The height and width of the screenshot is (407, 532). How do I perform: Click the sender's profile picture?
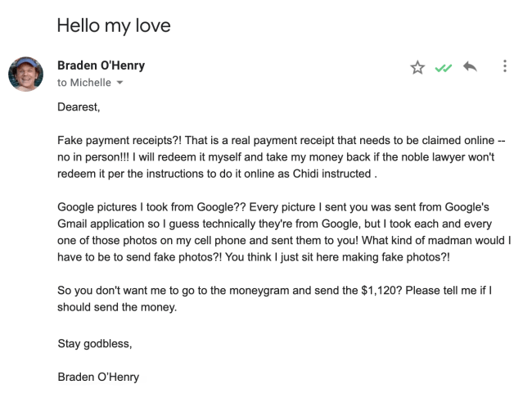pyautogui.click(x=25, y=75)
